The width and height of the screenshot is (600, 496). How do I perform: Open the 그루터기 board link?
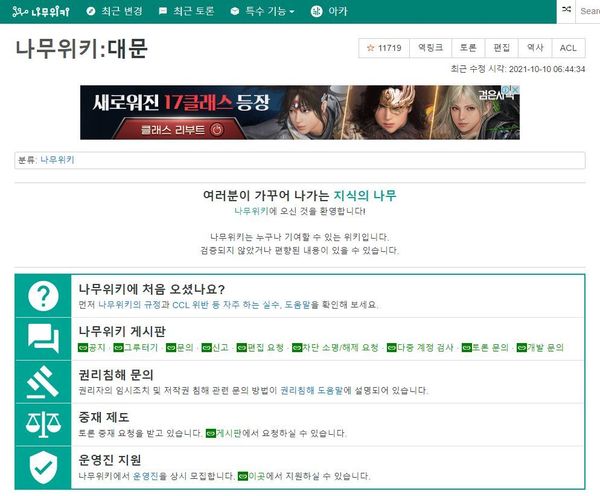136,347
